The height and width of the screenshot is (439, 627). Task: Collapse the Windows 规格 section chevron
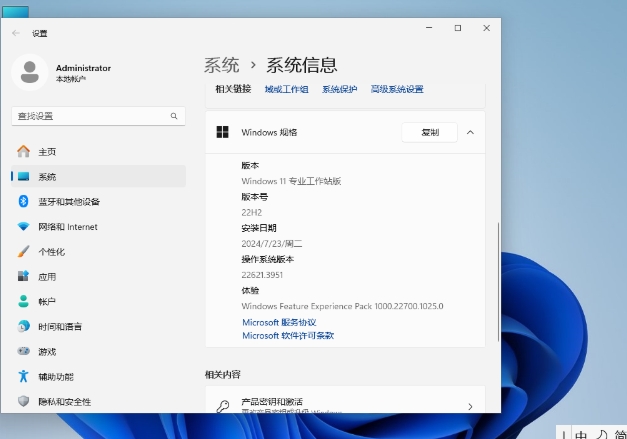coord(470,132)
